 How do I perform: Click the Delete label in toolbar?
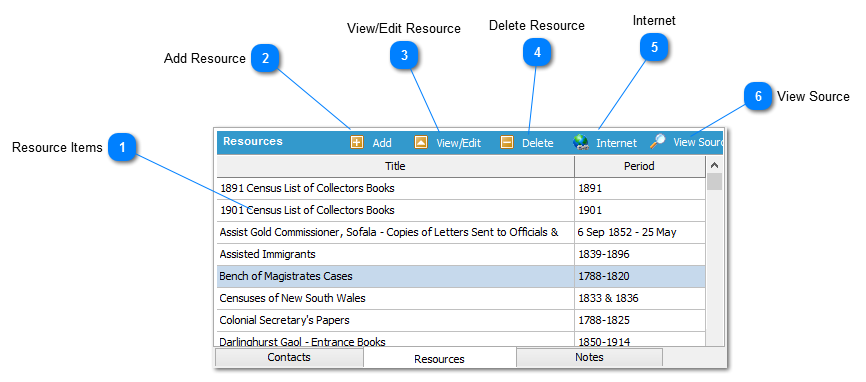(538, 143)
